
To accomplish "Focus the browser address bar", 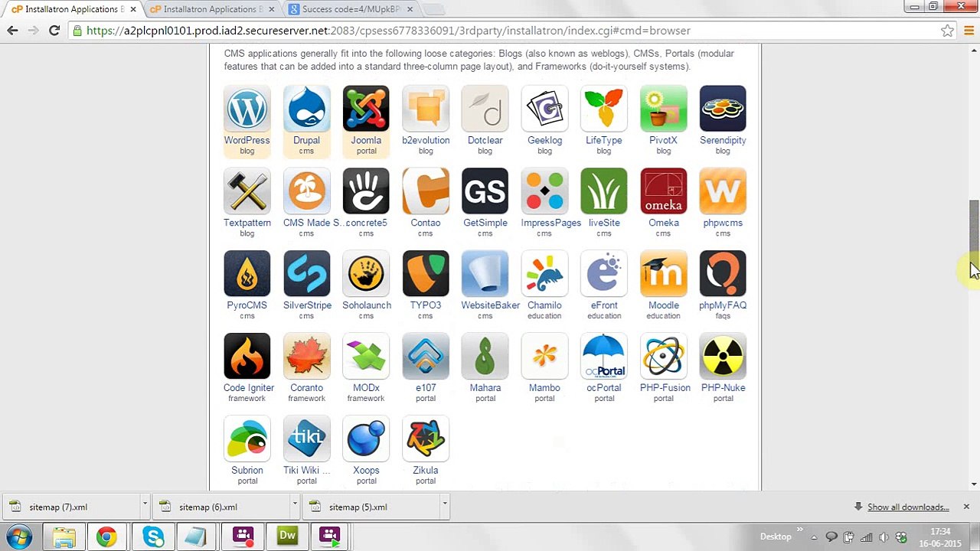I will (x=505, y=31).
